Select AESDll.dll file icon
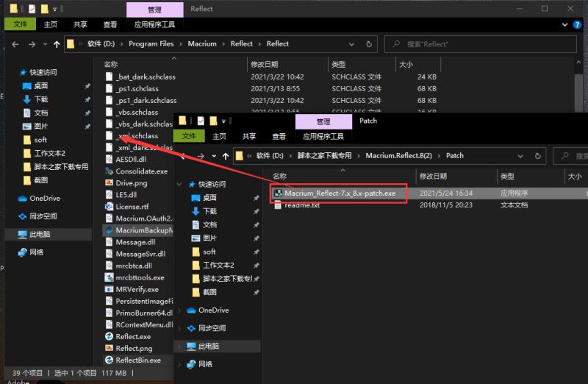 click(x=109, y=159)
